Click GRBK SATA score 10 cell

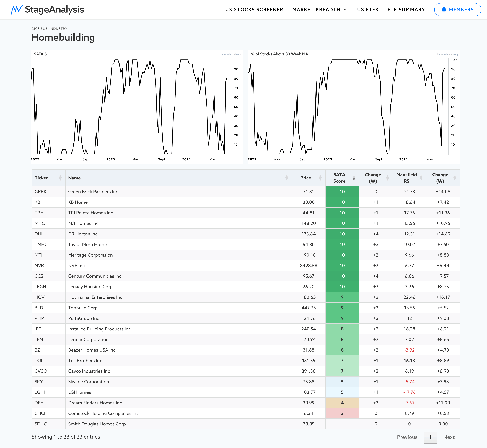(x=342, y=191)
